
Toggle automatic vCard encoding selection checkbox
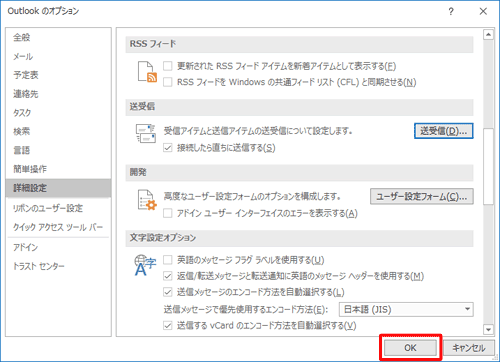coord(168,325)
